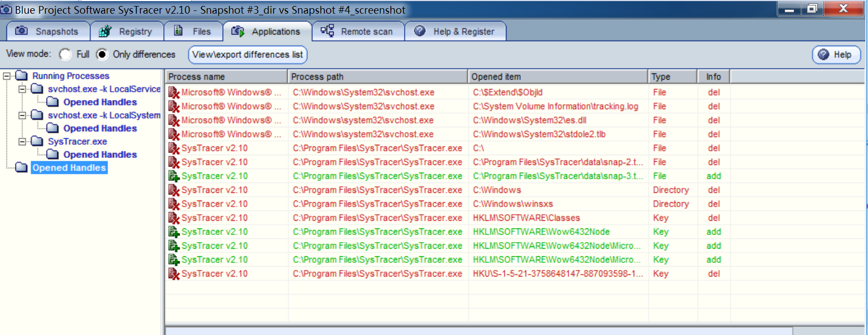
Task: Click the View\export differences list button
Action: coord(247,55)
